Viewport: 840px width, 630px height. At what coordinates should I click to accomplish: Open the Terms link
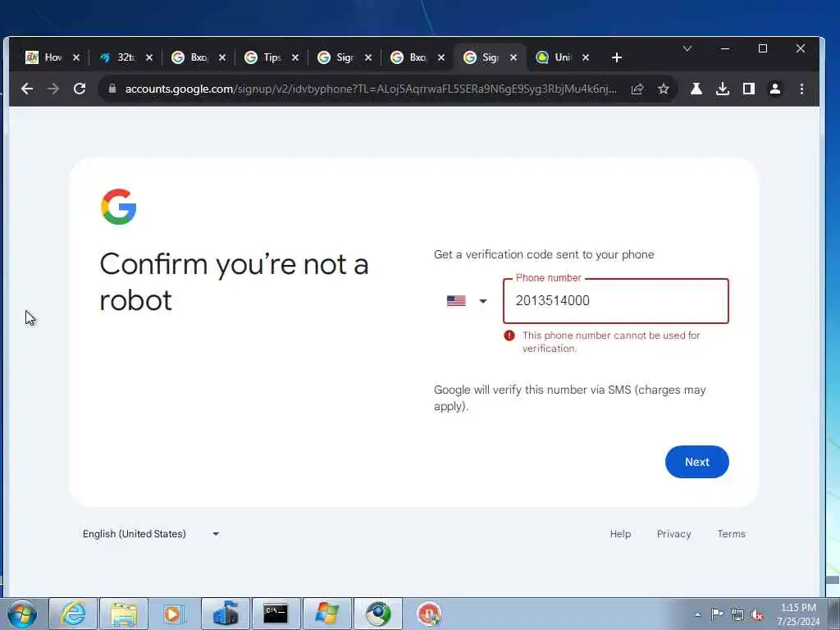pos(731,533)
